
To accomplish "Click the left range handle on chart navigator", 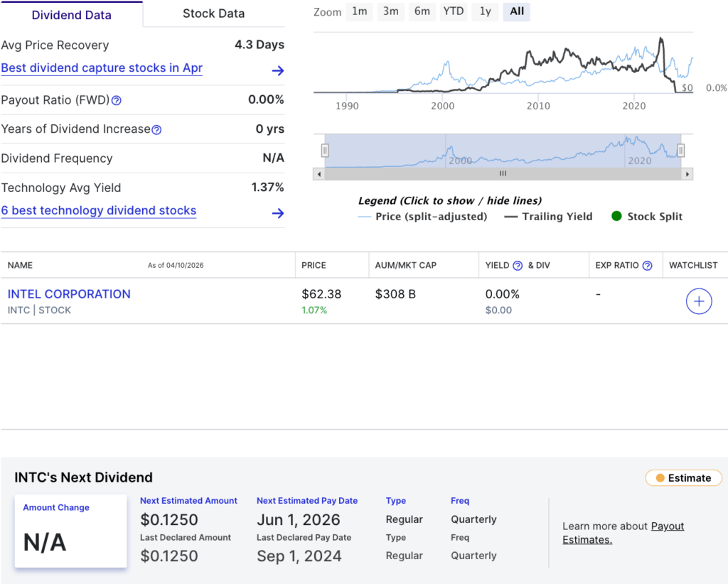I will (x=325, y=151).
